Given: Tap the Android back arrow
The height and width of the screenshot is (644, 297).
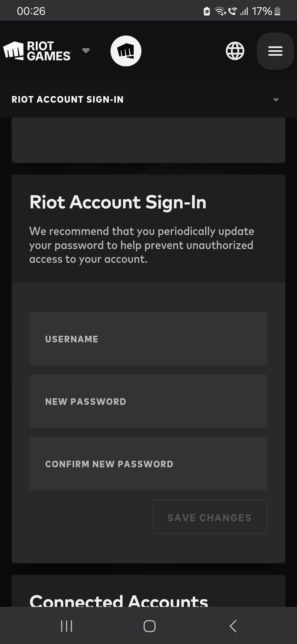Looking at the screenshot, I should click(x=233, y=626).
